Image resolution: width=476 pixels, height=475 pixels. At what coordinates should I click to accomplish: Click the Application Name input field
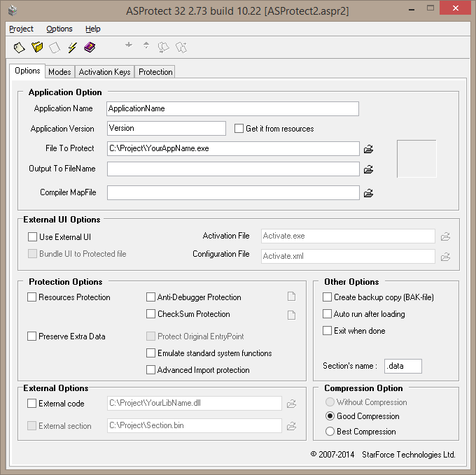click(232, 108)
